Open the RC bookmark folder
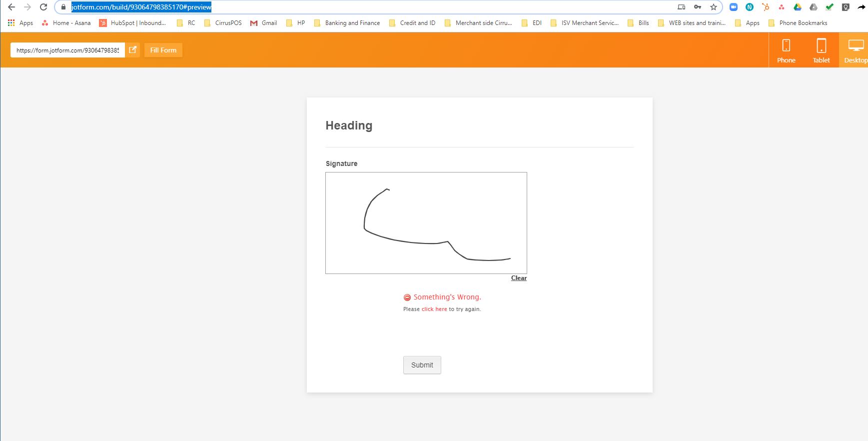 [x=186, y=23]
